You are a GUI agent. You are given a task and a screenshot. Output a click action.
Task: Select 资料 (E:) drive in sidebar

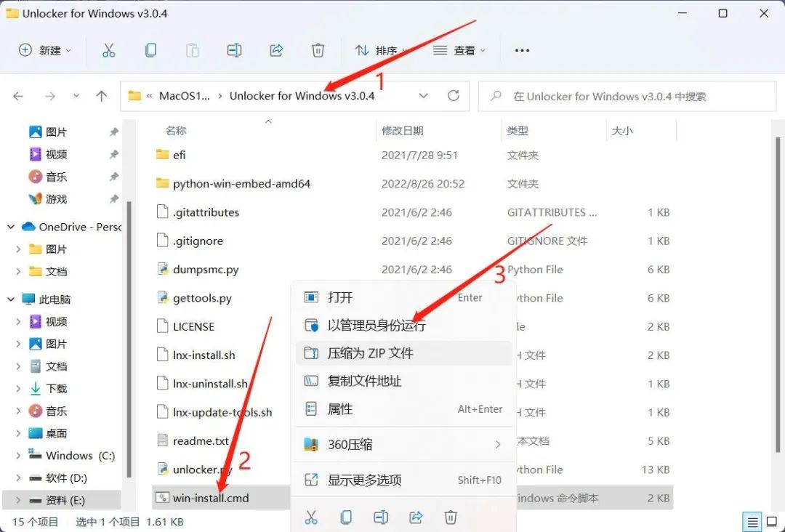pos(62,500)
